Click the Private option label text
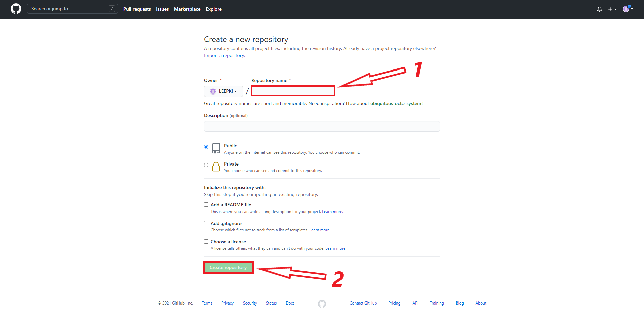The width and height of the screenshot is (644, 327). [x=231, y=164]
